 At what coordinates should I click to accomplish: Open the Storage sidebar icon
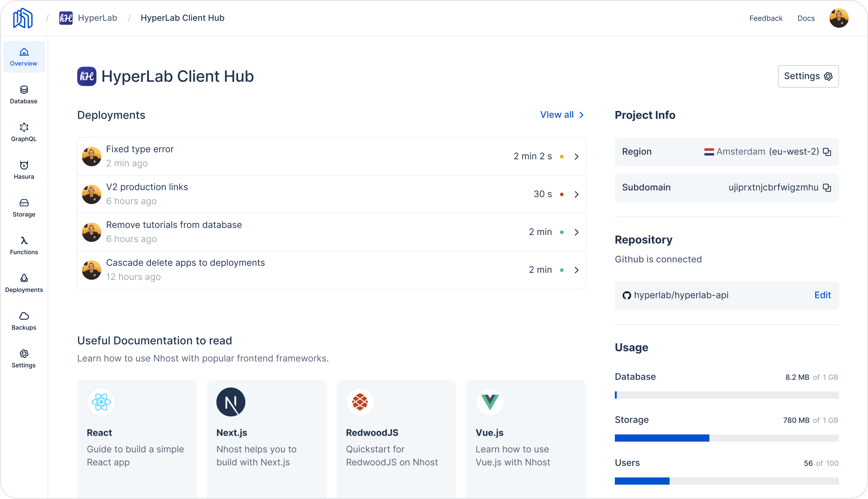[x=24, y=203]
